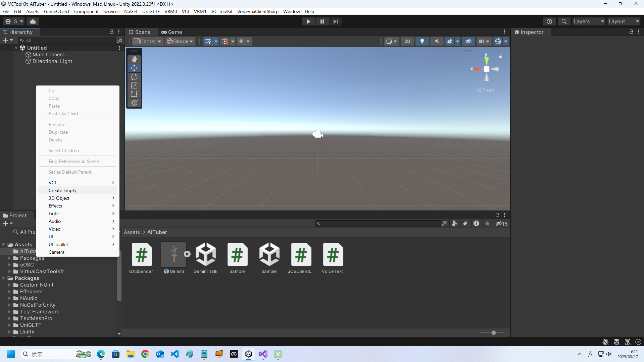Choose Create Empty from context menu
The height and width of the screenshot is (362, 644).
78,190
